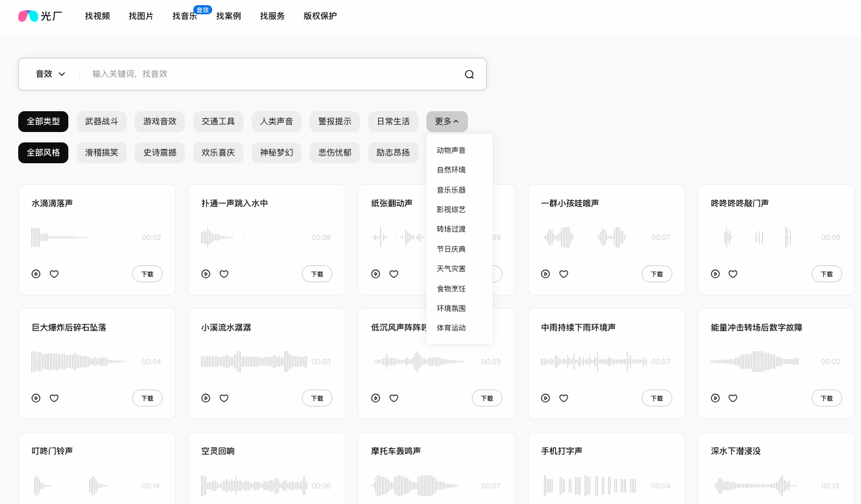
Task: Favorite the 能量冲击转场后数字故障 sound
Action: click(733, 398)
